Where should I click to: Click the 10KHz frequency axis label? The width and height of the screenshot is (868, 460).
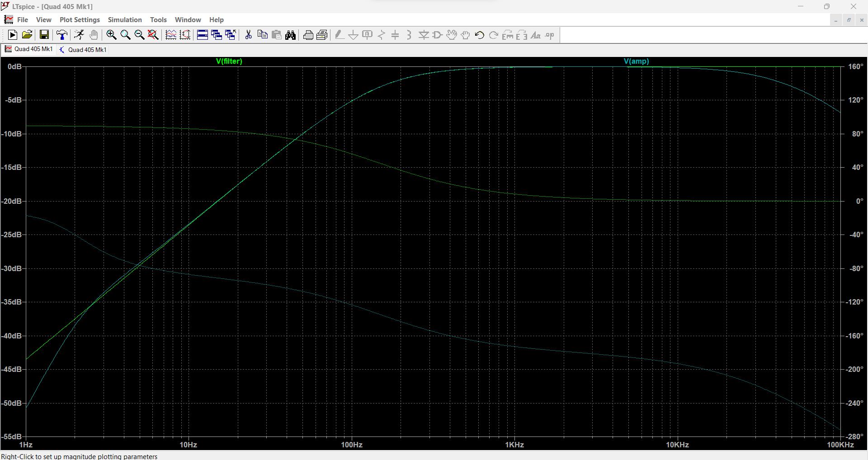[x=677, y=445]
